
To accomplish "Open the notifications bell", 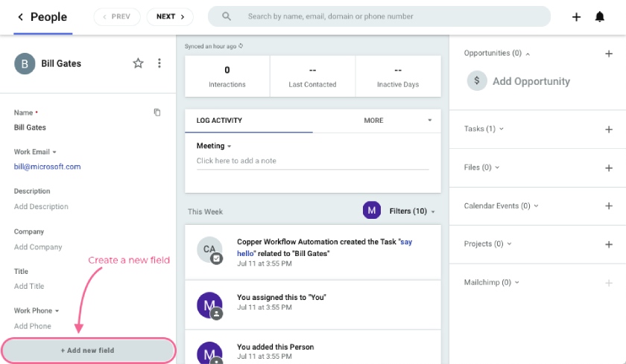I will click(599, 17).
